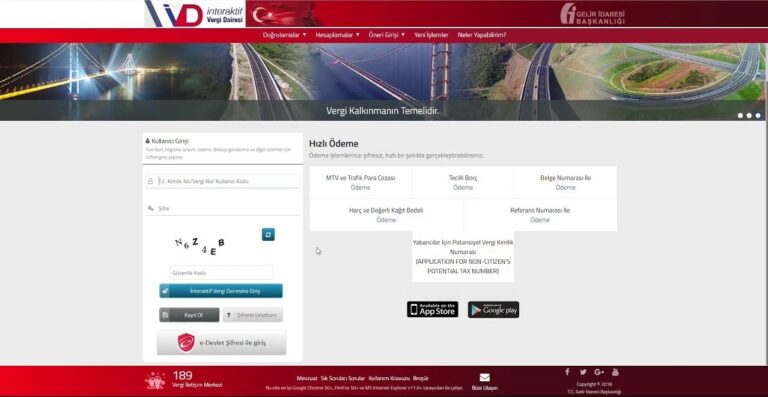This screenshot has width=768, height=397.
Task: Expand the Öneri Girişi dropdown menu
Action: point(386,35)
